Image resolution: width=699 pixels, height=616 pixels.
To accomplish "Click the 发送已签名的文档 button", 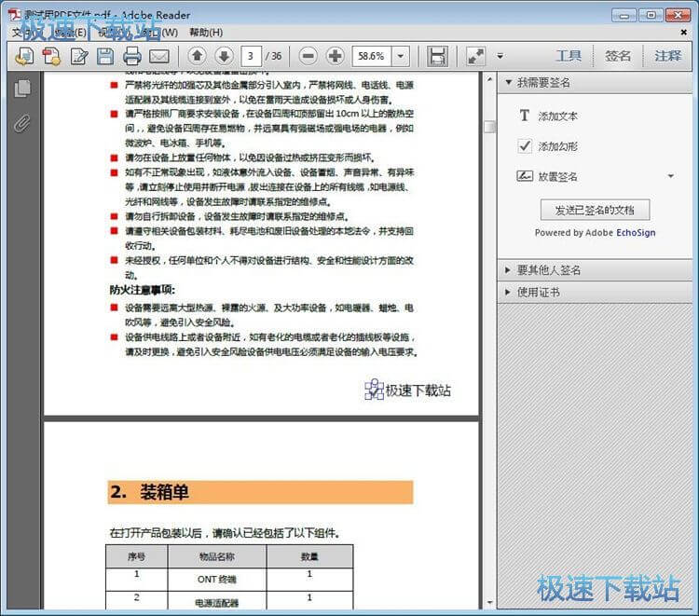I will 596,210.
